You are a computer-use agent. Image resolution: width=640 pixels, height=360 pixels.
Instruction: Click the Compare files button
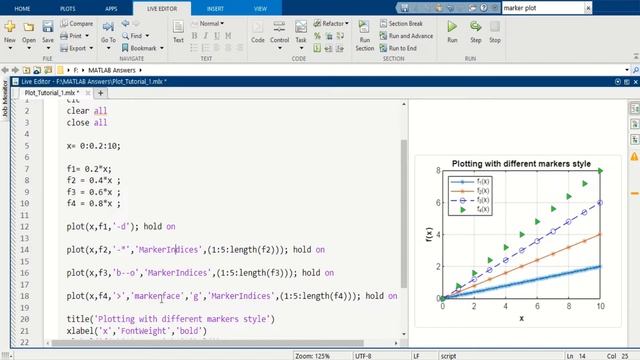click(x=77, y=24)
